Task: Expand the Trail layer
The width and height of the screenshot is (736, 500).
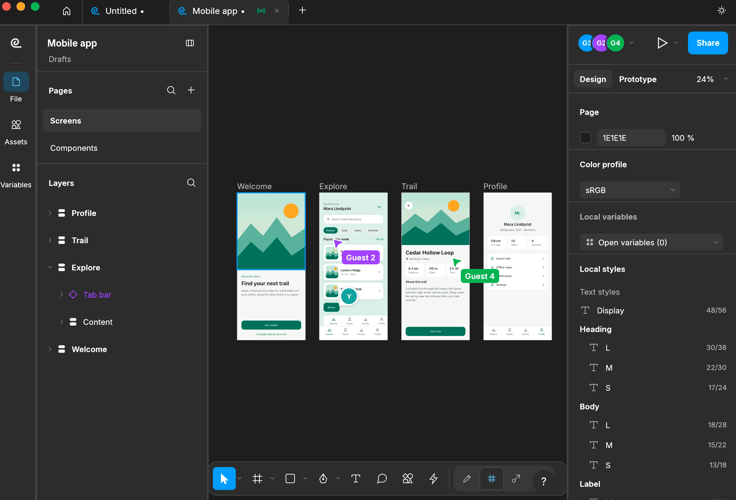Action: 50,240
